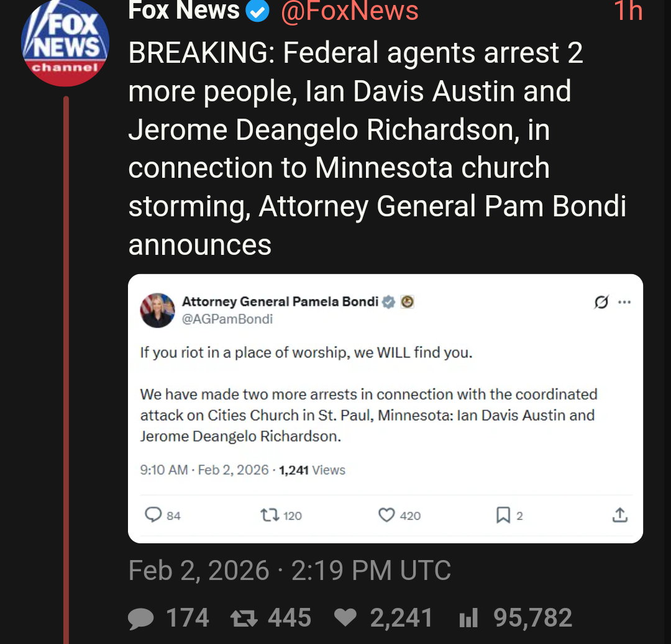Like the Fox News post
The image size is (671, 644).
[345, 618]
